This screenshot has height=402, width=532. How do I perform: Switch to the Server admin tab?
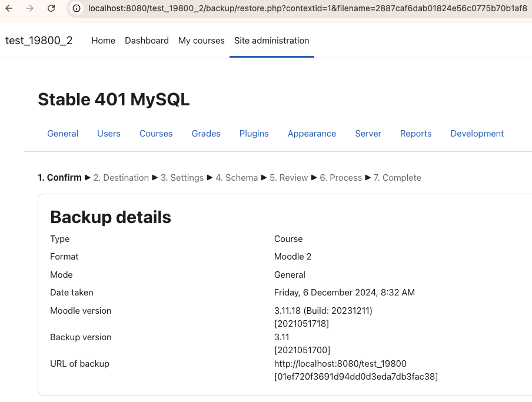[x=368, y=134]
